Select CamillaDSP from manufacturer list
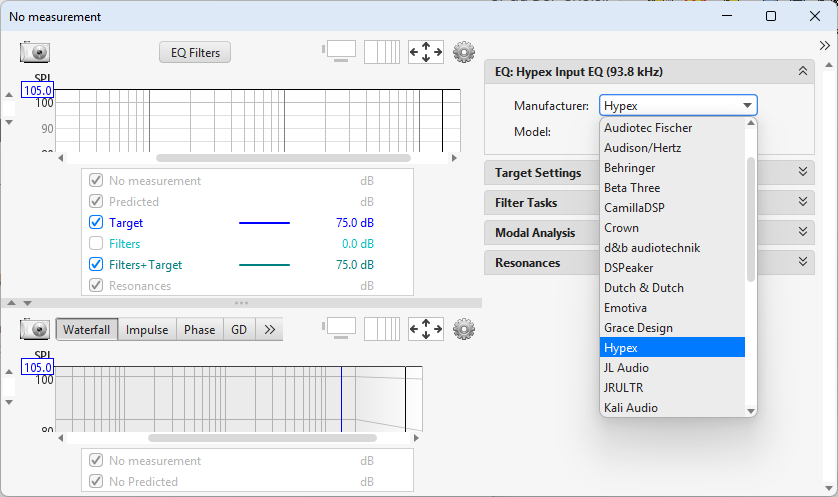Image resolution: width=838 pixels, height=497 pixels. click(x=633, y=208)
